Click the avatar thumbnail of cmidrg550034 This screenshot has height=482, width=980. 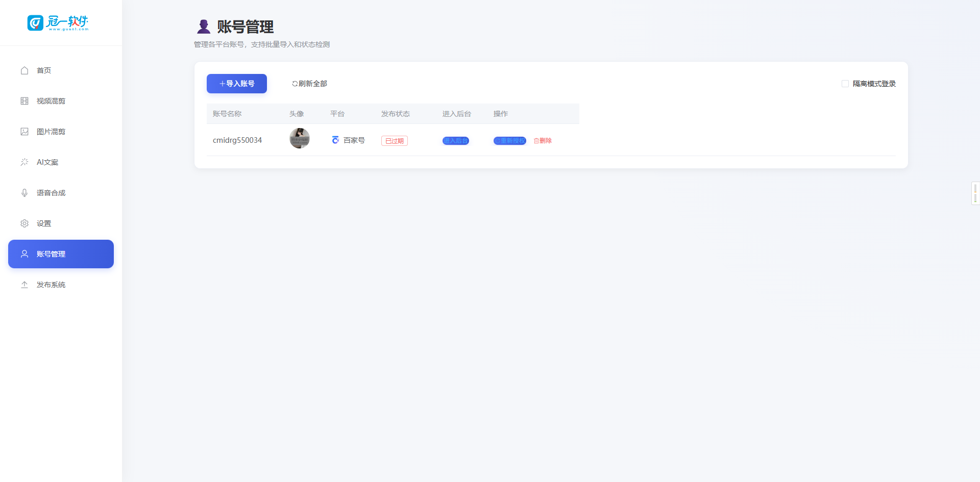pyautogui.click(x=300, y=138)
